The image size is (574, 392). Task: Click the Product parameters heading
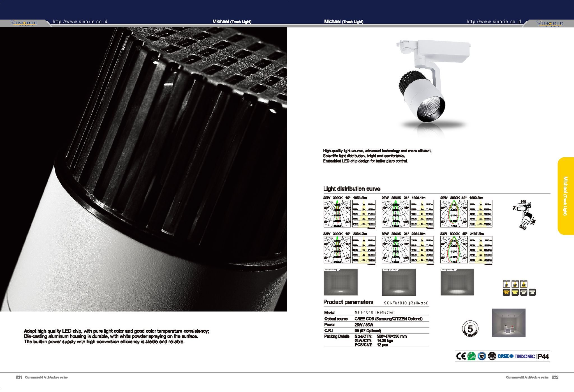(348, 302)
